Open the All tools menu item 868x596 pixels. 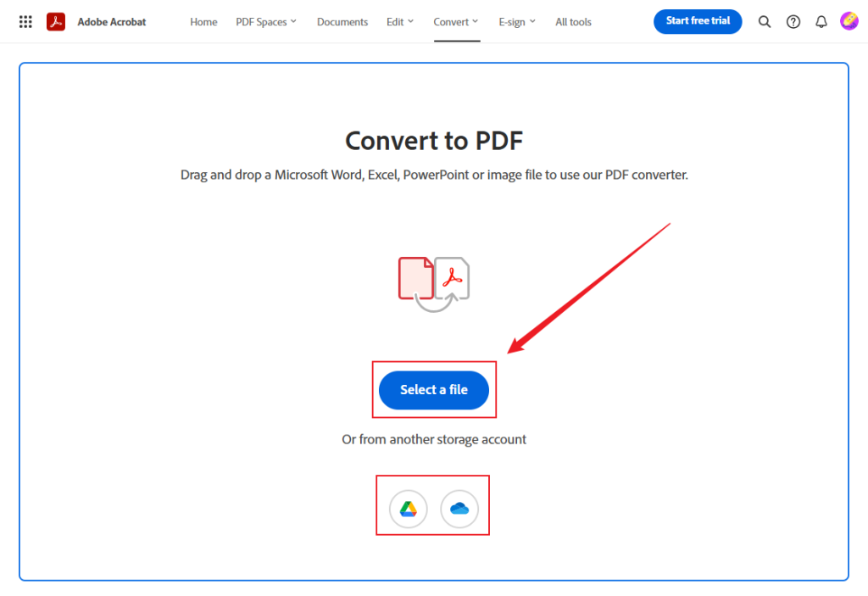[573, 21]
